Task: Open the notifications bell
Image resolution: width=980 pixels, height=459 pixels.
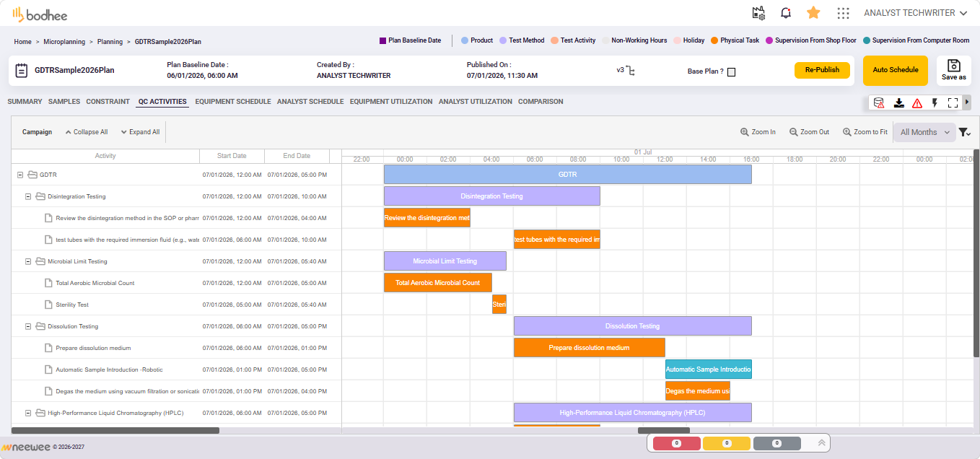Action: tap(786, 13)
